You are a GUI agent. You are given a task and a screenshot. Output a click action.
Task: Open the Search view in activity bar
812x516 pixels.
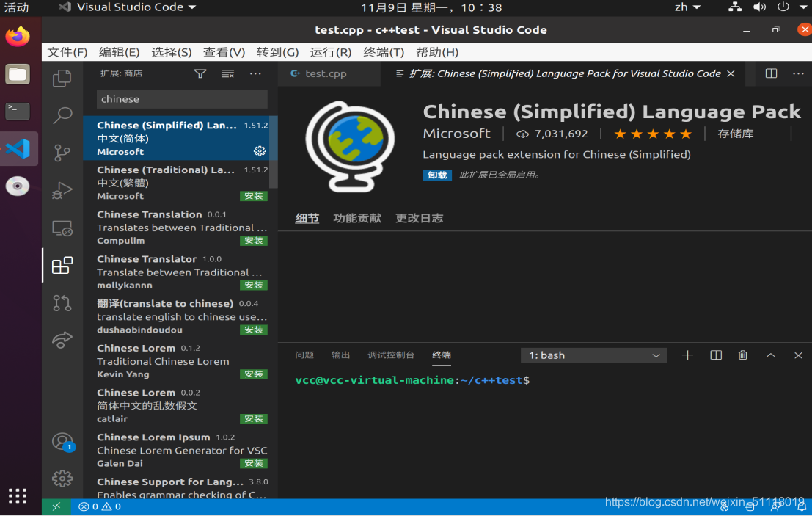(62, 115)
